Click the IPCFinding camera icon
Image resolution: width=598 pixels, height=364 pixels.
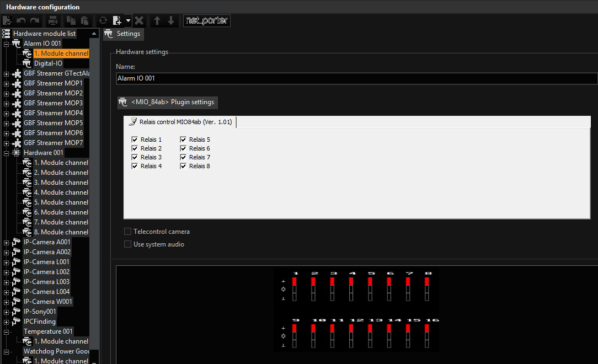pyautogui.click(x=16, y=322)
